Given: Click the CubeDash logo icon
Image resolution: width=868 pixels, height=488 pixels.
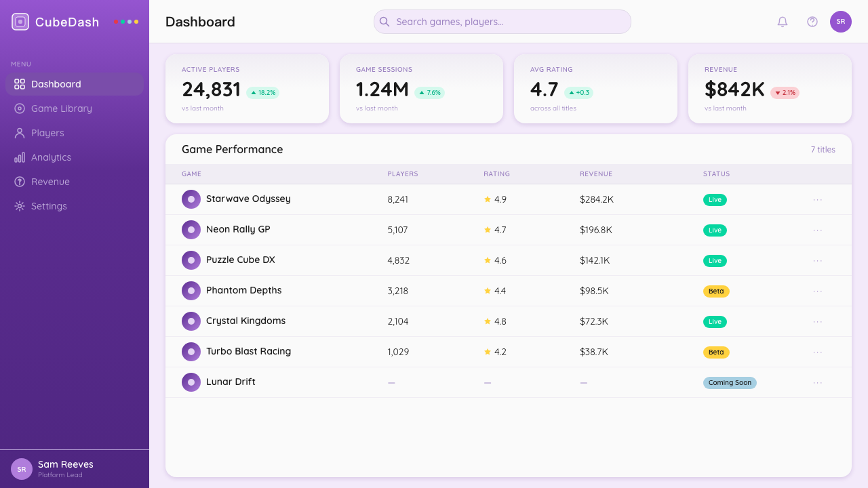Looking at the screenshot, I should click(x=20, y=22).
